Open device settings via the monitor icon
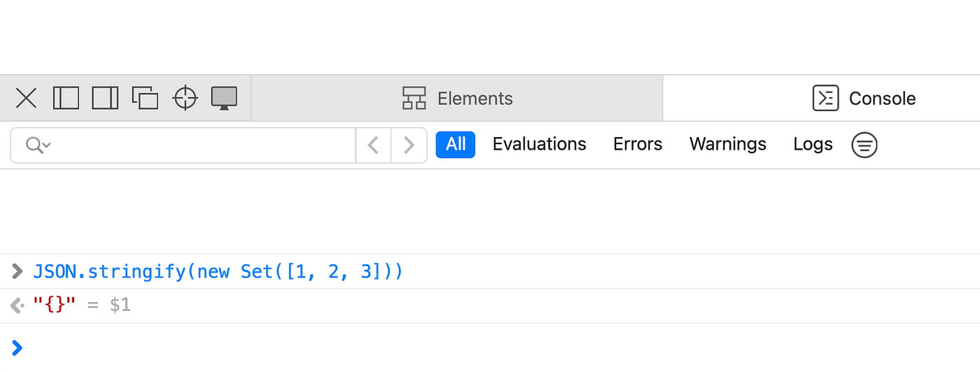 click(x=224, y=98)
